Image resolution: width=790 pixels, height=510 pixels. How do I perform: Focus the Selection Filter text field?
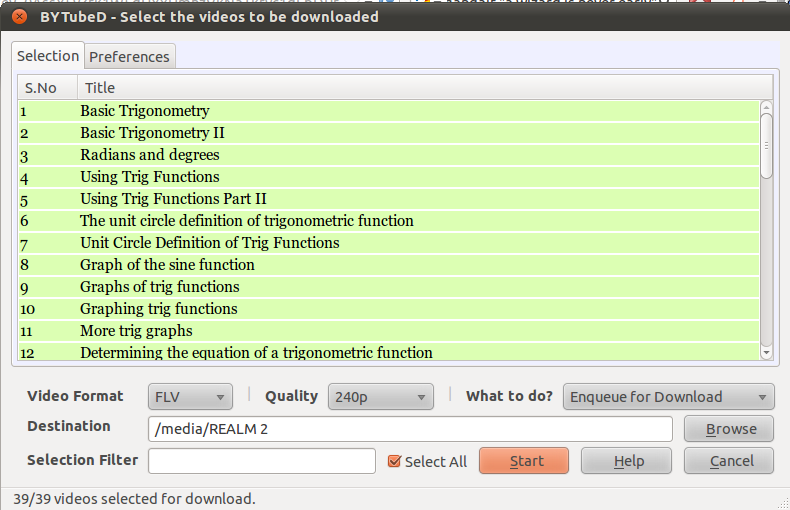(x=262, y=461)
